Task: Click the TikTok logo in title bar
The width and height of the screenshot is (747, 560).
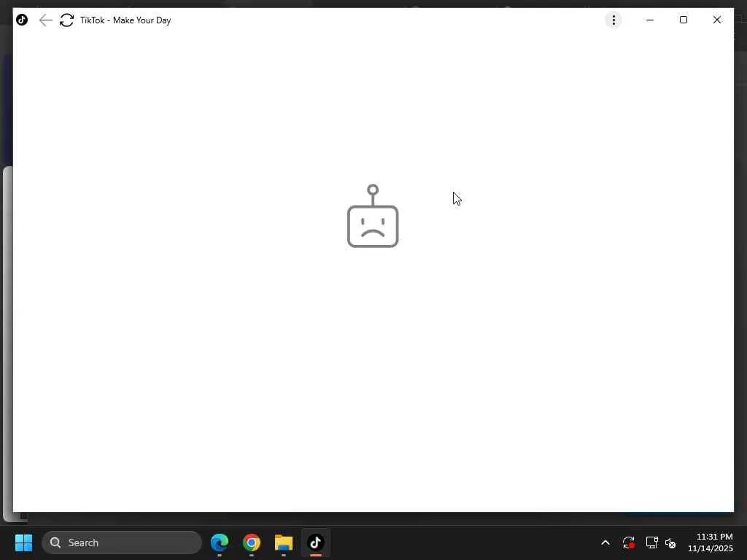Action: click(22, 20)
